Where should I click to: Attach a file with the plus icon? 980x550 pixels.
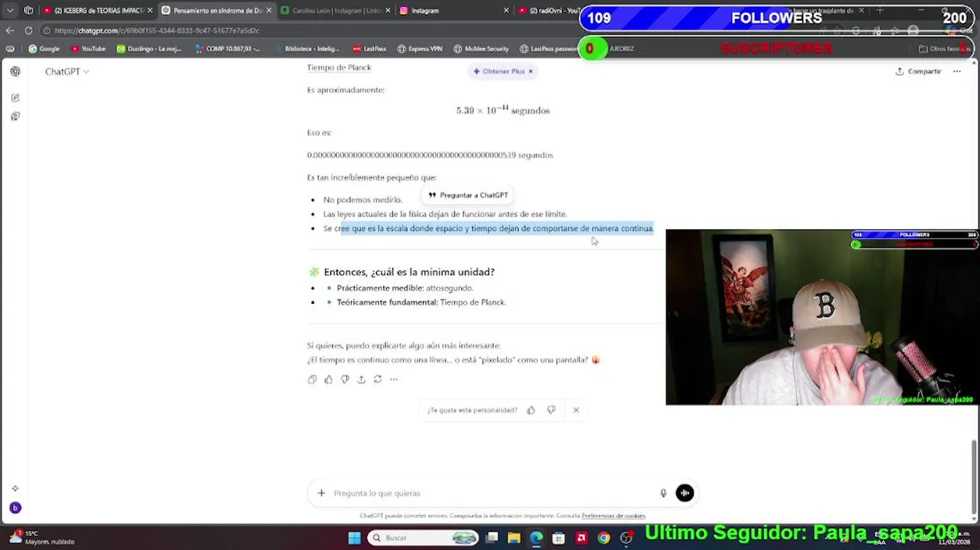point(321,493)
